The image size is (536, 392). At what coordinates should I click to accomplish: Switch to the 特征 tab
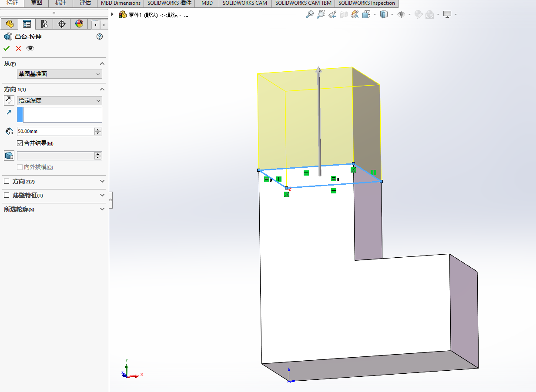click(x=12, y=3)
